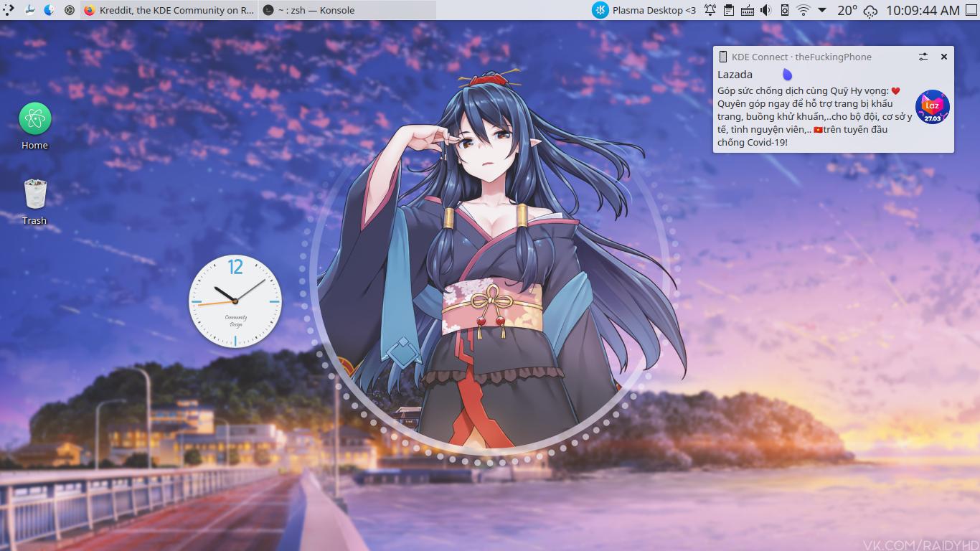Launch the Dolphin file manager pinned icon
Viewport: 980px width, 551px height.
pos(29,10)
